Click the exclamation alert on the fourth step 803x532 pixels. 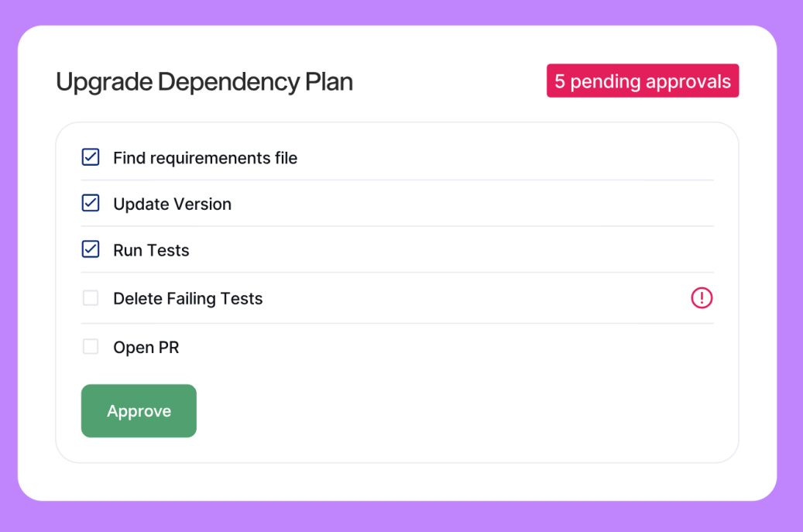click(702, 297)
